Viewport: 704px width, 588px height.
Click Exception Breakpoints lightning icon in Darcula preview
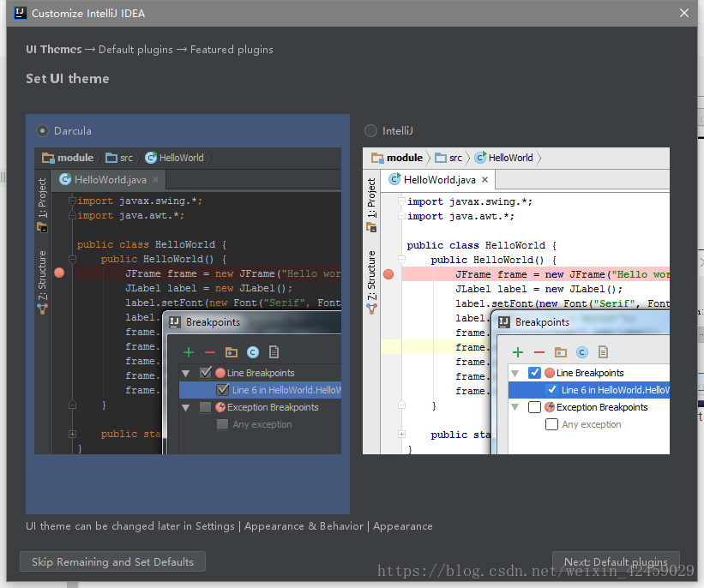pyautogui.click(x=220, y=407)
